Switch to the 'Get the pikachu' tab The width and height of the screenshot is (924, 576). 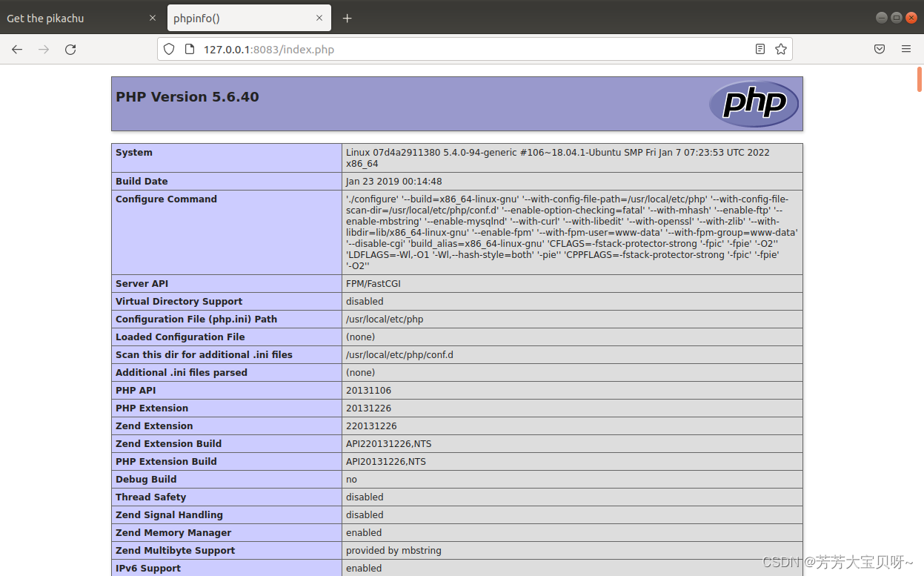point(82,19)
